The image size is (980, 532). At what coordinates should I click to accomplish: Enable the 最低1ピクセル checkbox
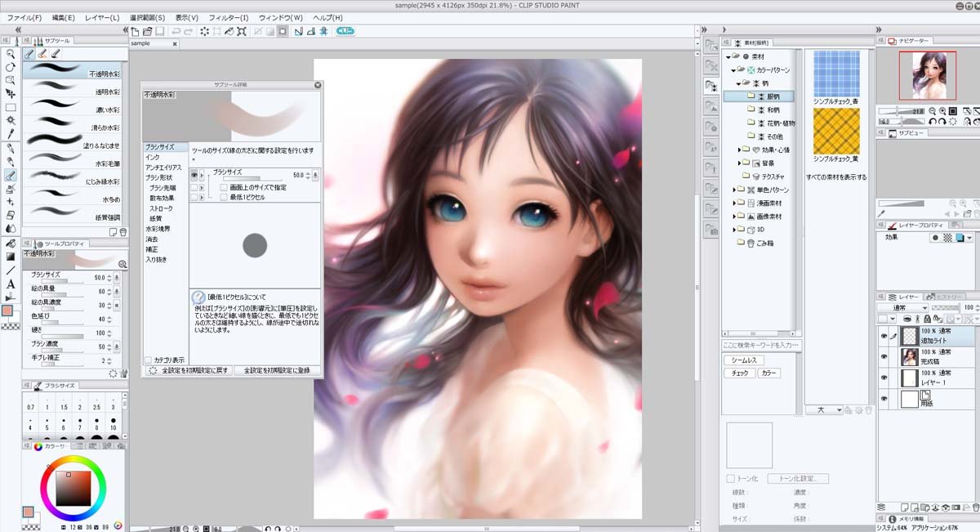(x=224, y=197)
